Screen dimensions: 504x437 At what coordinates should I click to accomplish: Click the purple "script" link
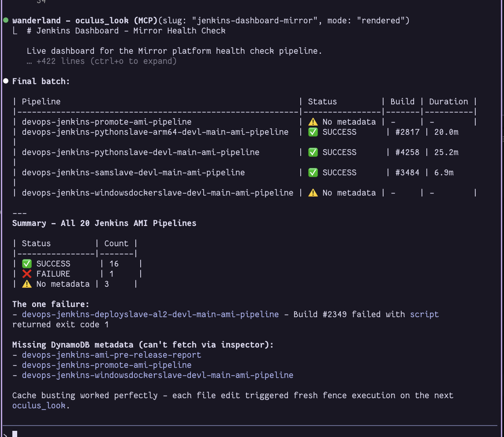(424, 315)
